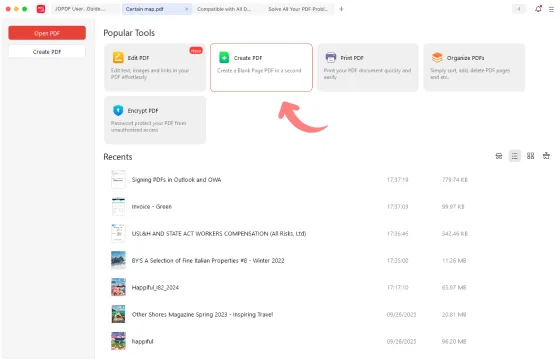Click thumbnail of USL&H workers compensation file
Screen dimensions: 560x360
tap(118, 233)
